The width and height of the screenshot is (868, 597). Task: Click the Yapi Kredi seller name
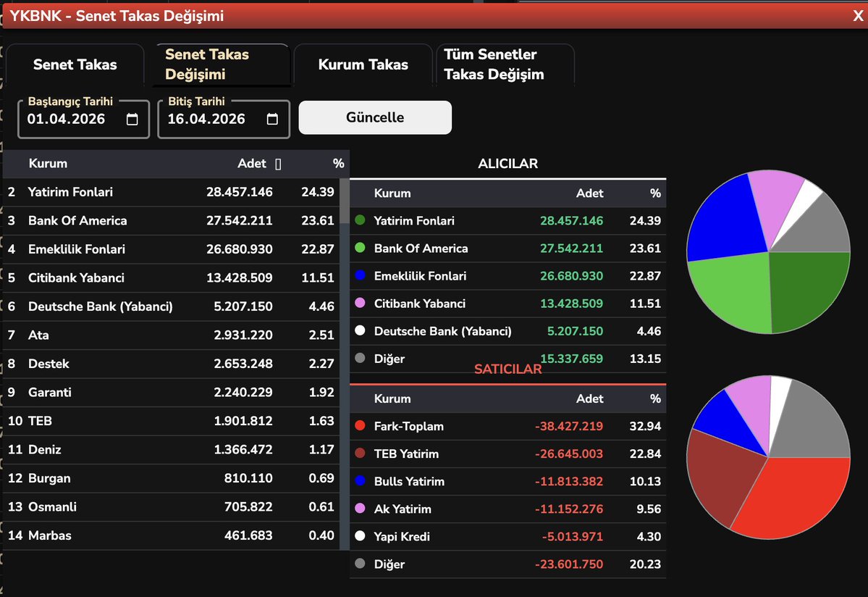coord(402,537)
